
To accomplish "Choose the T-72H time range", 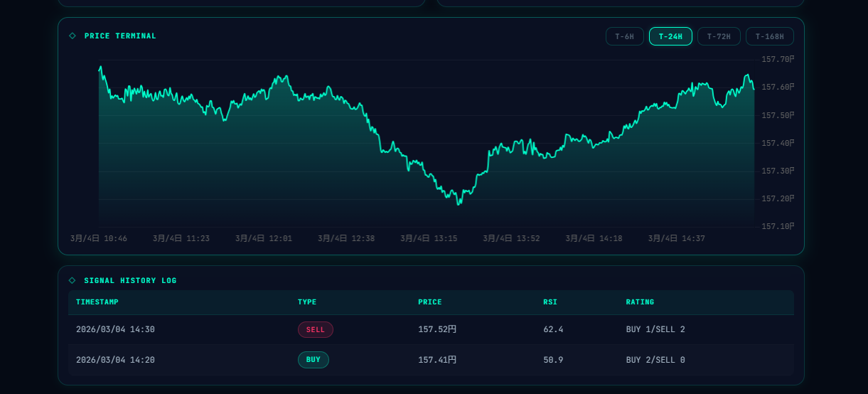I will tap(718, 36).
